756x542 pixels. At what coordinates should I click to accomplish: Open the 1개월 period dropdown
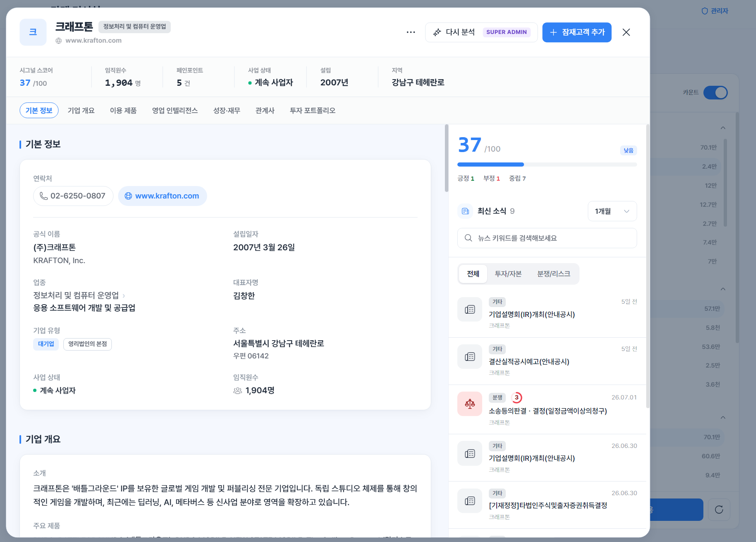(612, 211)
